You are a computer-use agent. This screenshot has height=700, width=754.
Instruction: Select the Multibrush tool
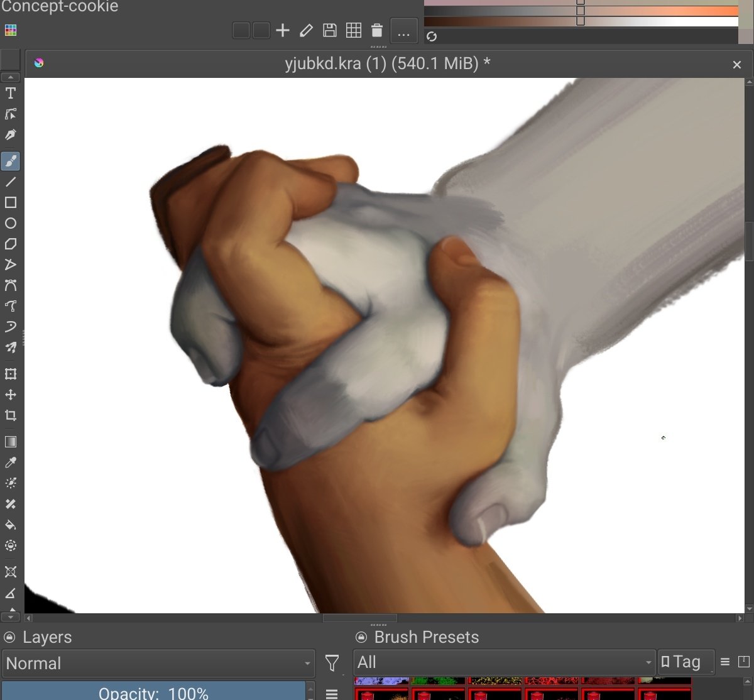[11, 347]
